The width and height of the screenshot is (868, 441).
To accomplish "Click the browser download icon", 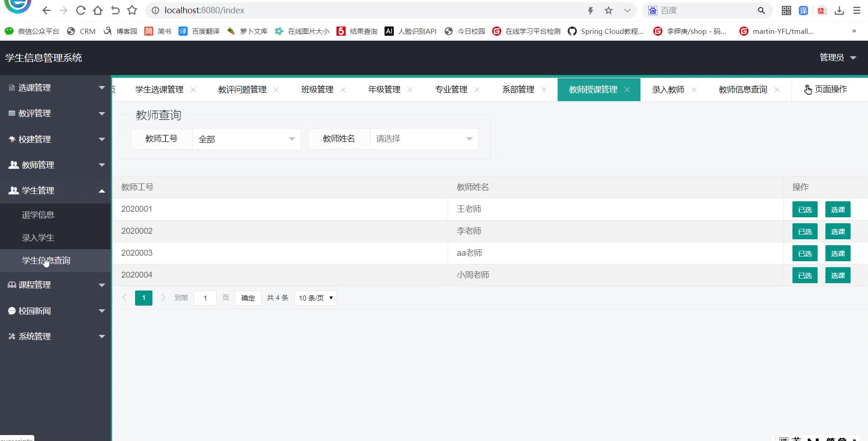I will 839,10.
